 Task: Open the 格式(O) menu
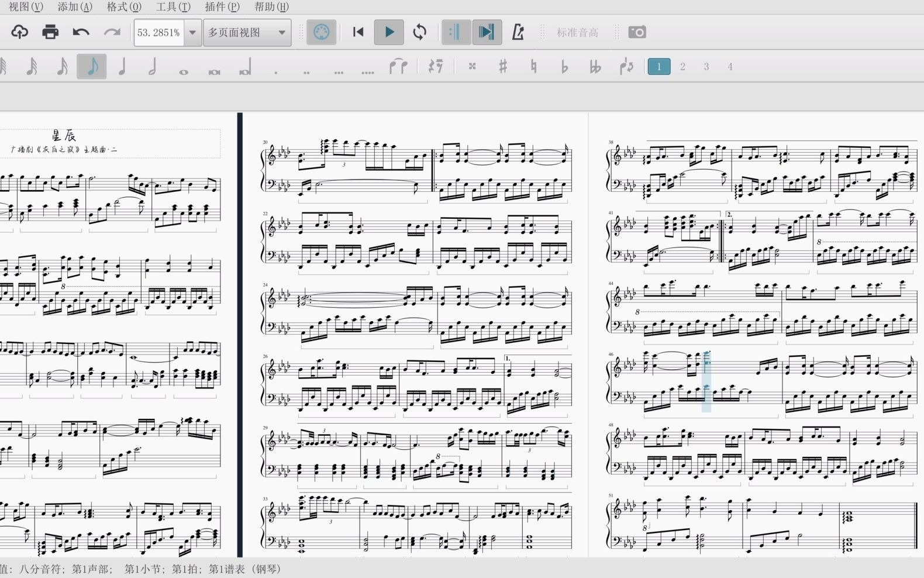point(124,6)
